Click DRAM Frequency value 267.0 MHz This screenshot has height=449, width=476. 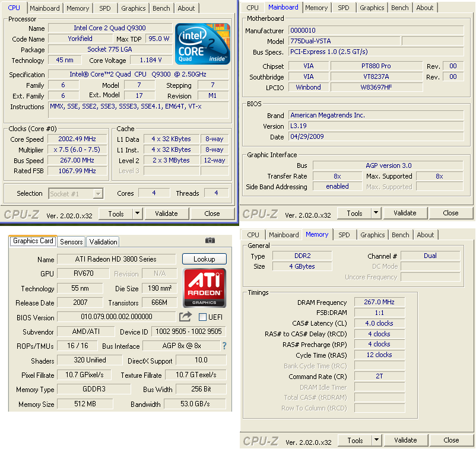coord(379,302)
